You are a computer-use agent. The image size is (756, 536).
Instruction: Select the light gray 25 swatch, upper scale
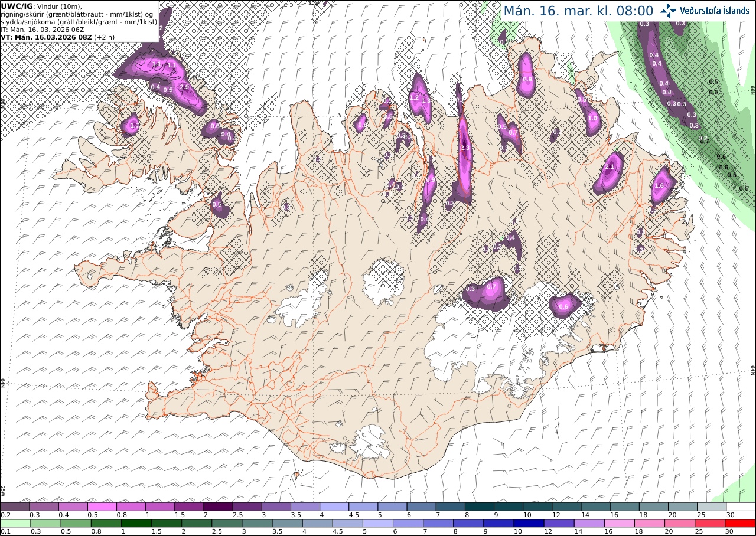tap(712, 506)
